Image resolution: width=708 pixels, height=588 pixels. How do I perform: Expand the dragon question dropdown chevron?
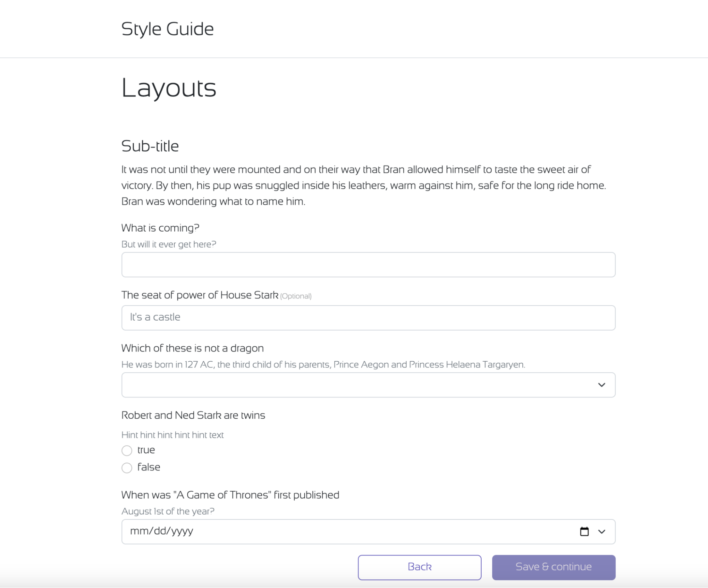(601, 385)
